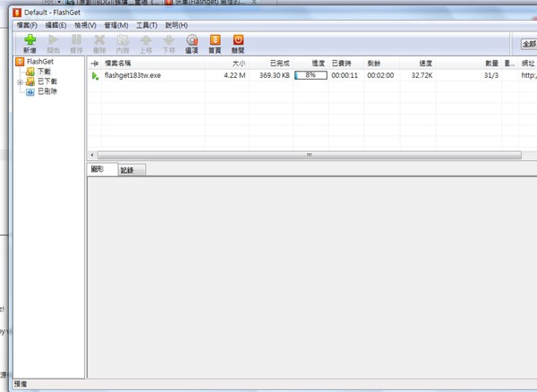Image resolution: width=537 pixels, height=392 pixels.
Task: Click the toolbar grip handle on the left
Action: (x=16, y=44)
